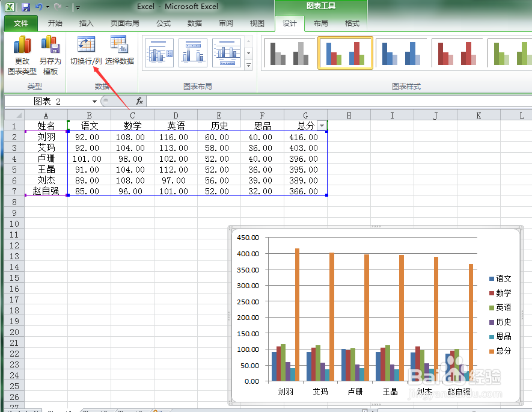Image resolution: width=532 pixels, height=412 pixels.
Task: Select the orange 总分 bar for 王晶
Action: 402,318
